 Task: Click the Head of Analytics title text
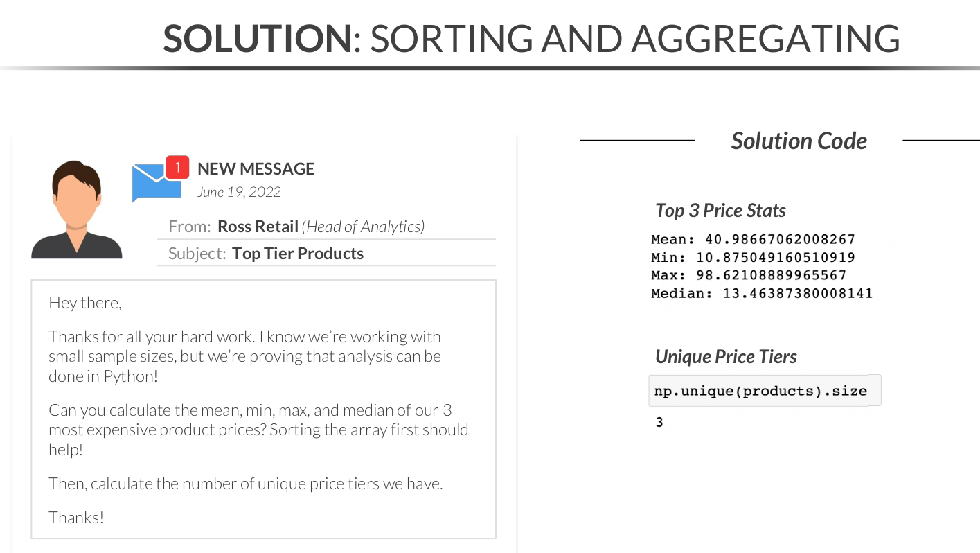point(364,227)
